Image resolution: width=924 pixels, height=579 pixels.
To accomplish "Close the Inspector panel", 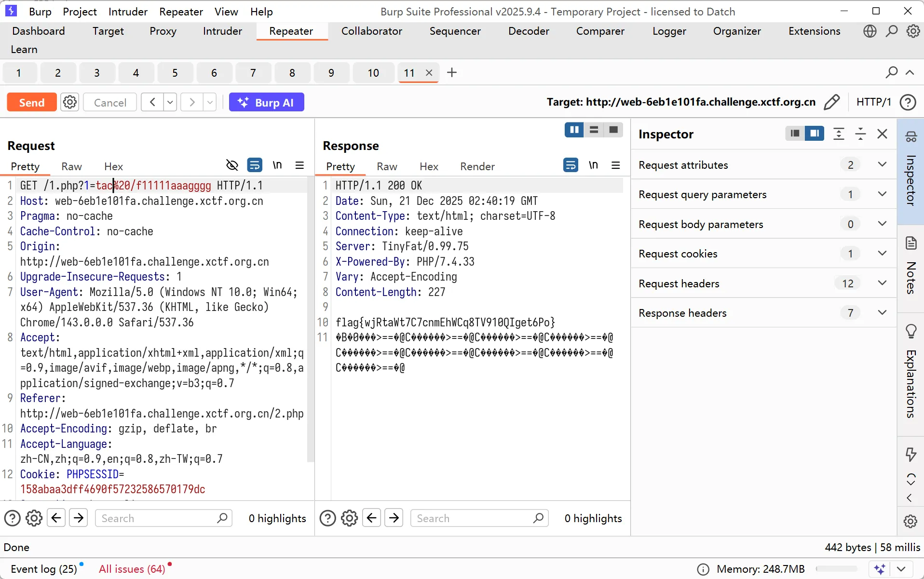I will coord(882,134).
